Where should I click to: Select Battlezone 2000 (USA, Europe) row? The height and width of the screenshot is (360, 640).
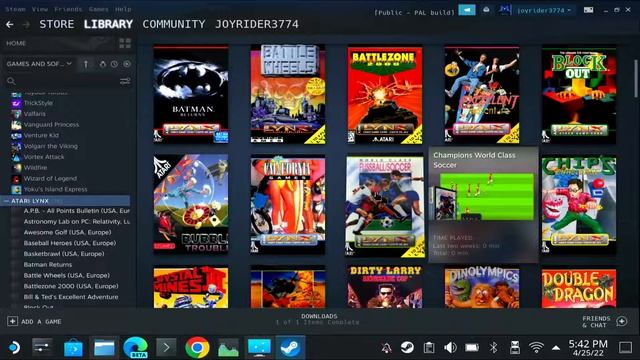point(71,286)
